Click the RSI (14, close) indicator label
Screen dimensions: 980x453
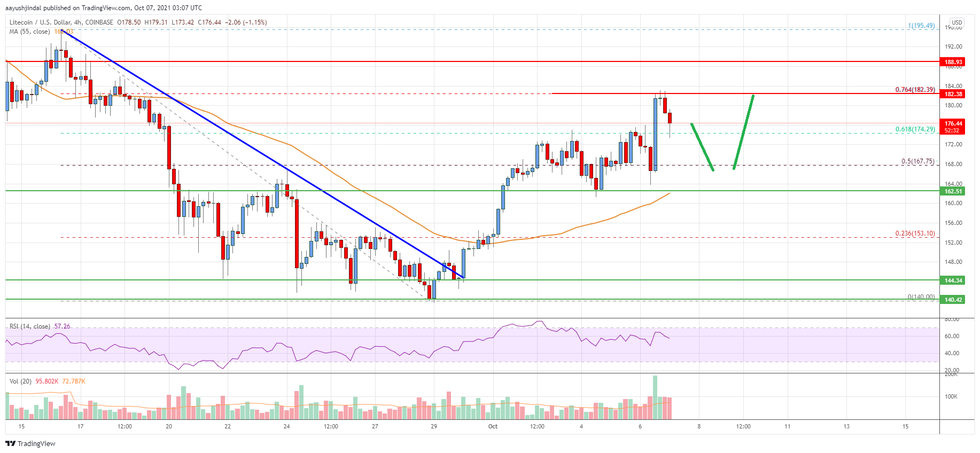tap(30, 326)
